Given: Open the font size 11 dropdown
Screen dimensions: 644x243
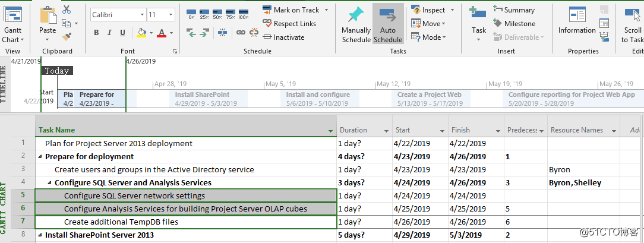Looking at the screenshot, I should [x=171, y=14].
